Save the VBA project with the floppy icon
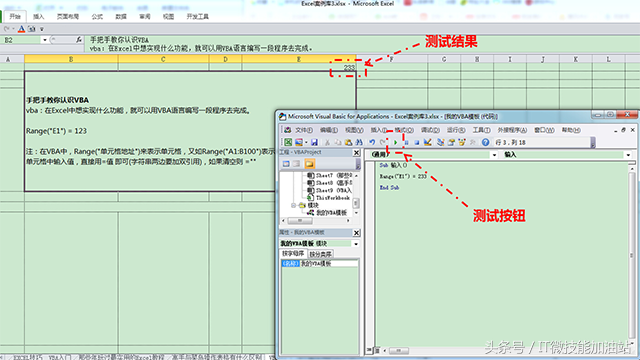This screenshot has height=360, width=640. (314, 142)
